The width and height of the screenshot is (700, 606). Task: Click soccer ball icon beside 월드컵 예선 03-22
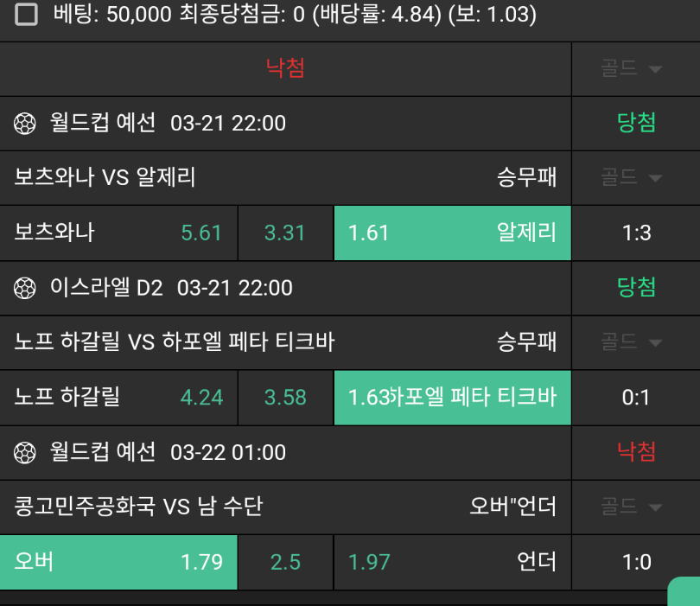[x=25, y=452]
